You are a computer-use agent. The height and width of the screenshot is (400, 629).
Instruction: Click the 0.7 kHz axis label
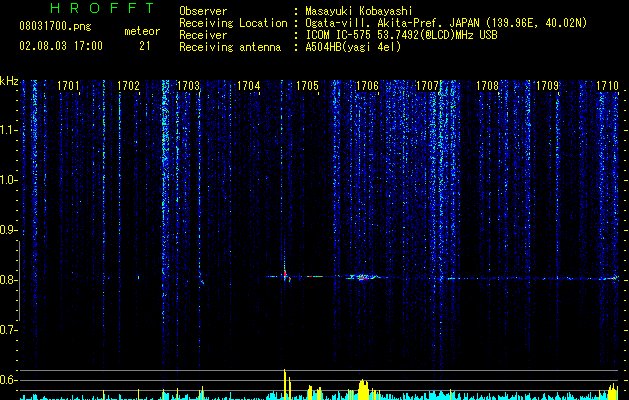[8, 330]
